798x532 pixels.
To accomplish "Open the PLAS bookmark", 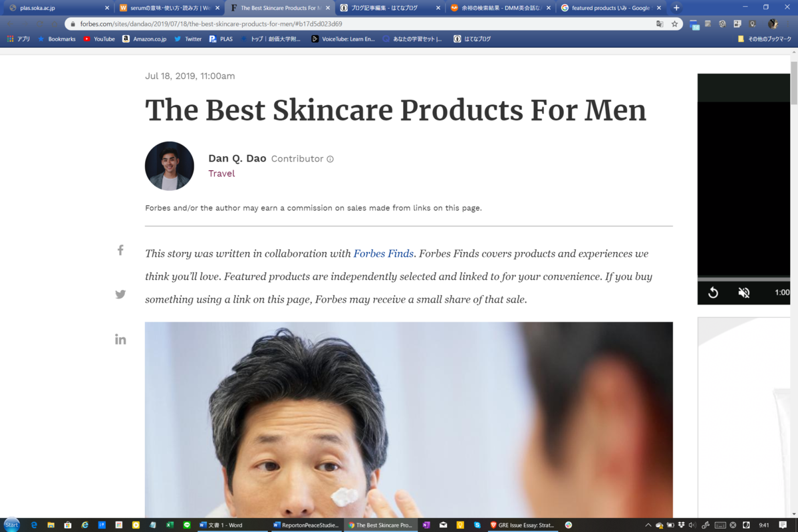I will pyautogui.click(x=221, y=39).
